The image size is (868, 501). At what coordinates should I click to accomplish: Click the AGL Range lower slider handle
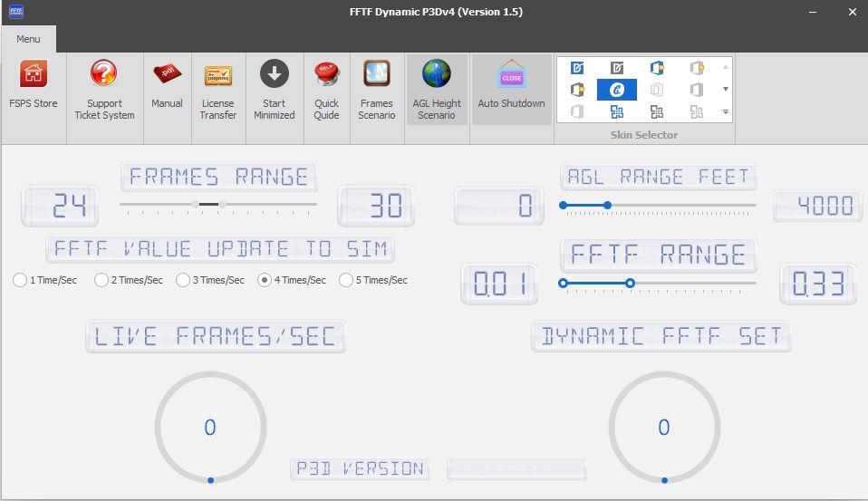(563, 206)
